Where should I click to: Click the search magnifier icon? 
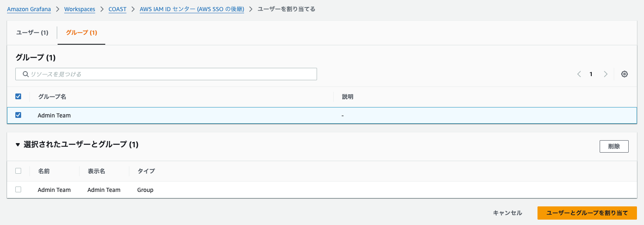(26, 74)
